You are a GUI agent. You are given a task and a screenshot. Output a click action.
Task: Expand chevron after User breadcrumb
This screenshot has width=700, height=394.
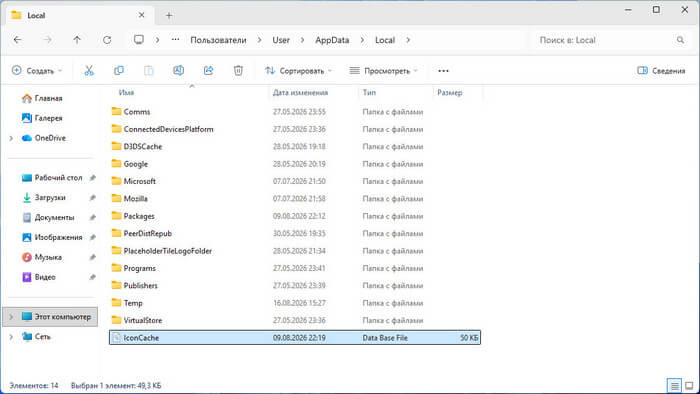[302, 40]
